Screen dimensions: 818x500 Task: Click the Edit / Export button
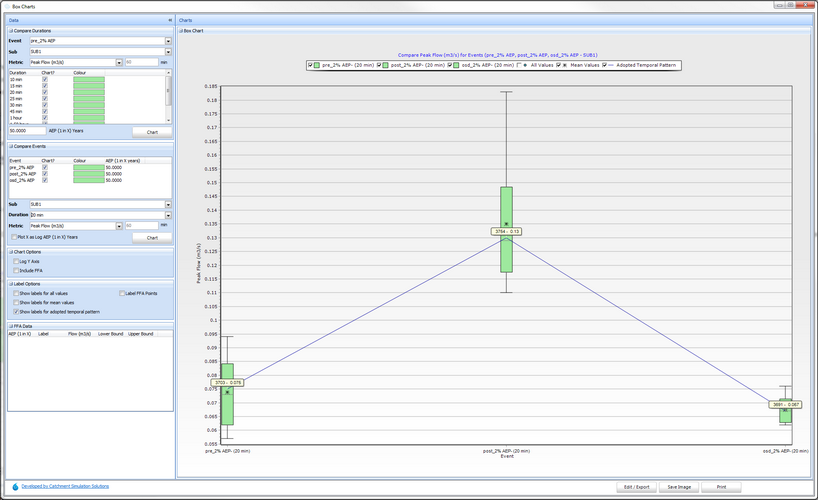[638, 487]
